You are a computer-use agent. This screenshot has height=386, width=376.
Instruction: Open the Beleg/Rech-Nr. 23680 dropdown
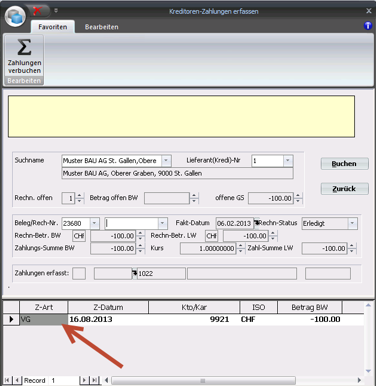[94, 223]
